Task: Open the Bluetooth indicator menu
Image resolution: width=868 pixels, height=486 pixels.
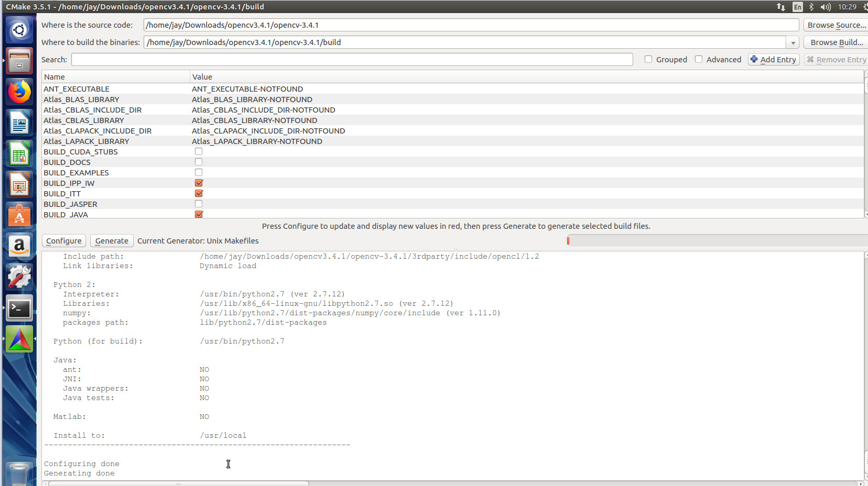Action: click(812, 7)
